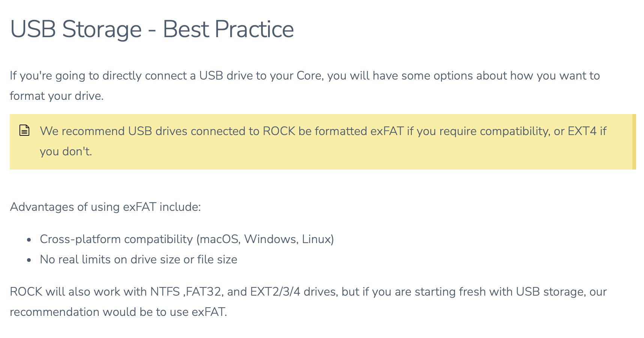Click the "Cross-platform compatibility" bullet text
Viewport: 644px width, 338px height.
pyautogui.click(x=116, y=239)
